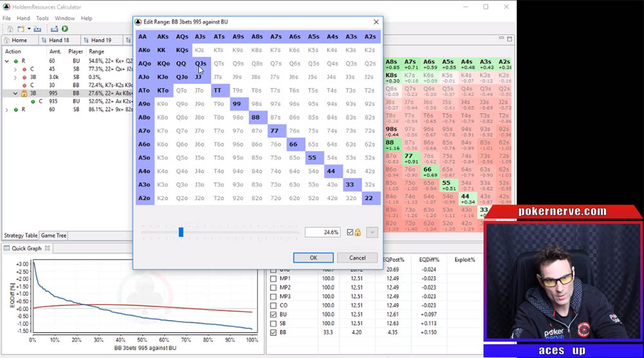Viewport: 644px width, 358px height.
Task: Click the New Hand toolbar icon
Action: coord(21,29)
